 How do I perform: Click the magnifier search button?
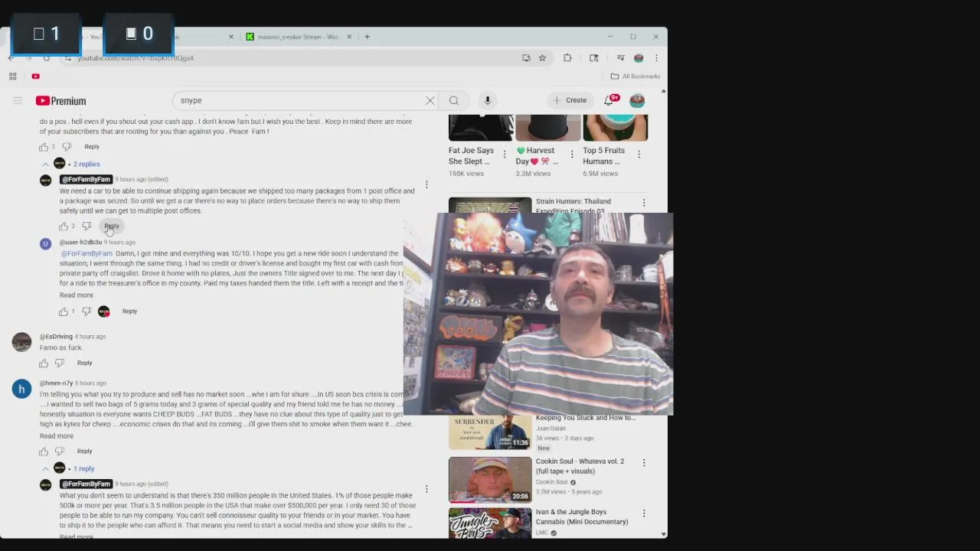454,100
